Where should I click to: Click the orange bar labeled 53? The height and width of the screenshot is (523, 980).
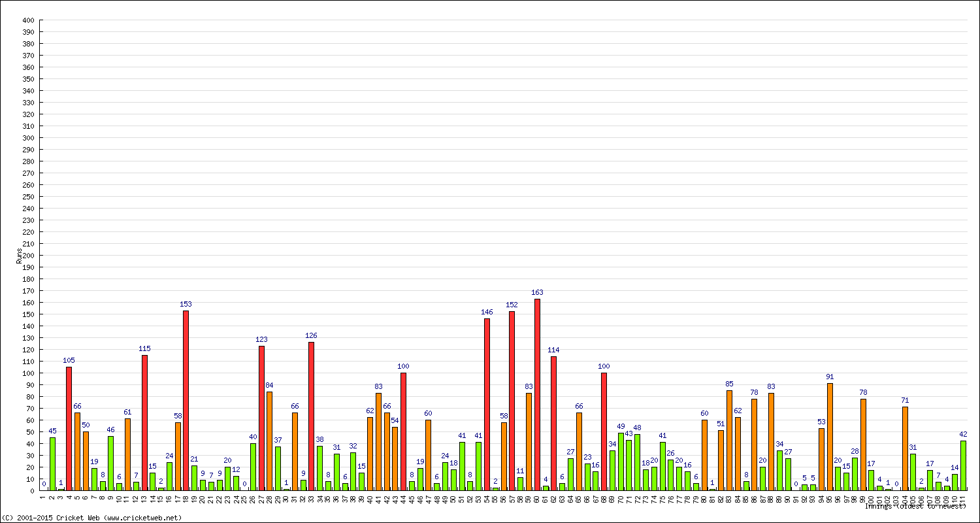tap(821, 459)
